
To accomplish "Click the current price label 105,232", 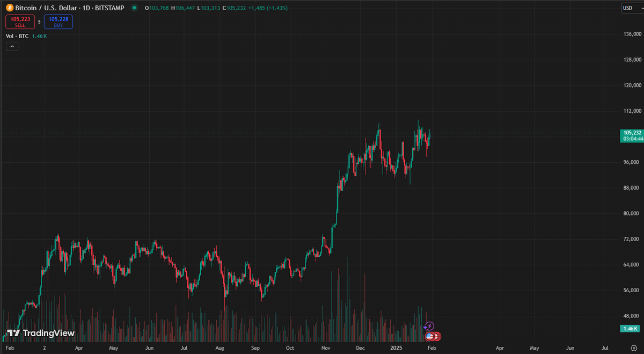I will tap(631, 132).
